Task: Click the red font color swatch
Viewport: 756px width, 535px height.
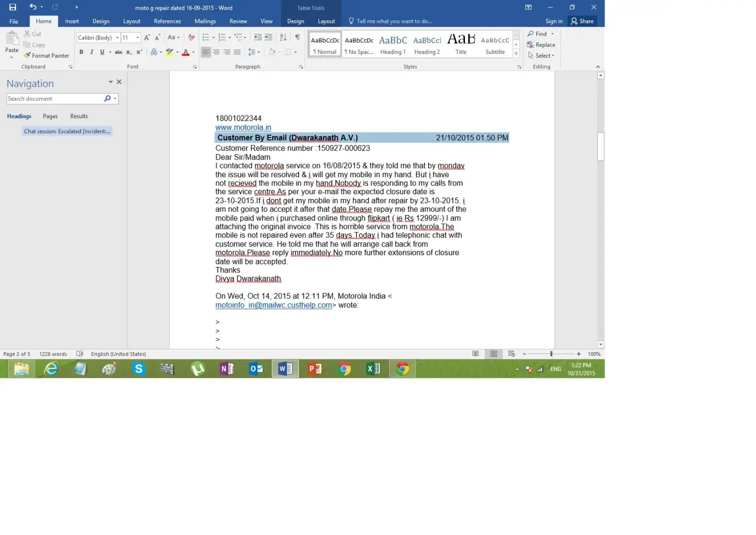Action: pos(185,52)
